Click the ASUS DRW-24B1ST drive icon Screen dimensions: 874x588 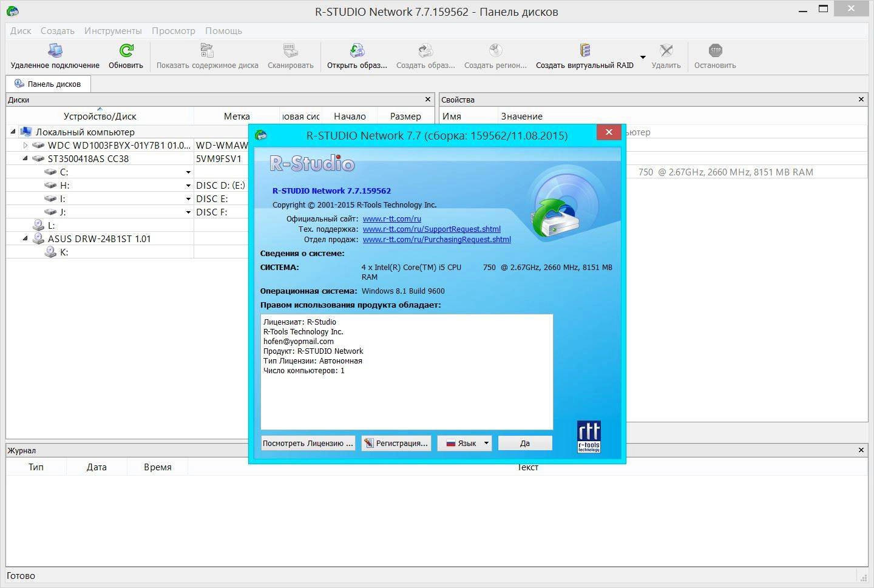click(38, 238)
